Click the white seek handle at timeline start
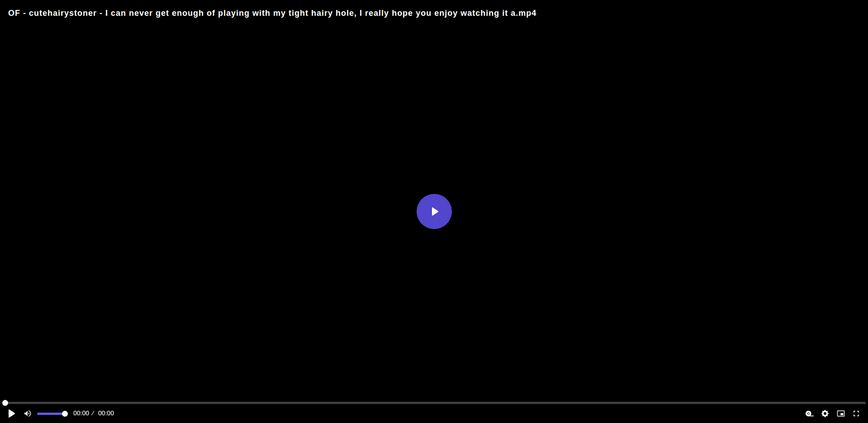 tap(5, 403)
